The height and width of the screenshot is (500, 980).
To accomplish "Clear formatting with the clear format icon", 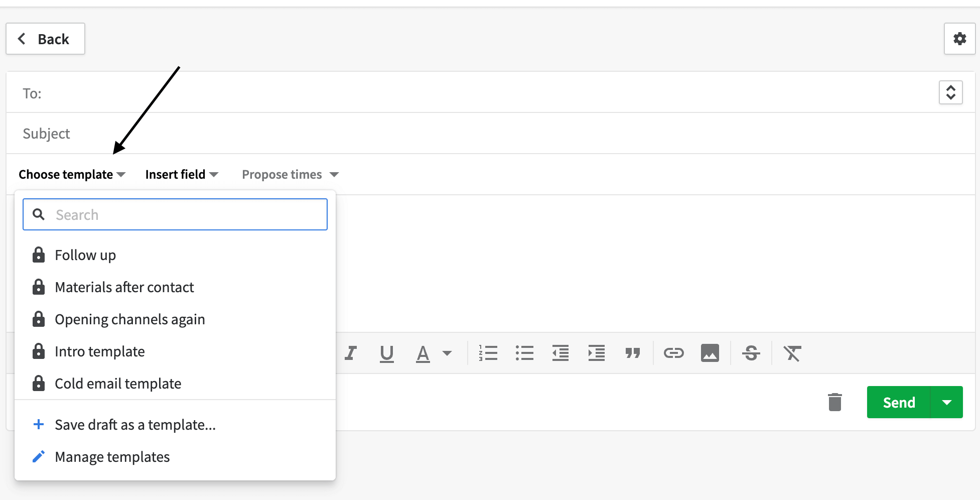I will 792,353.
